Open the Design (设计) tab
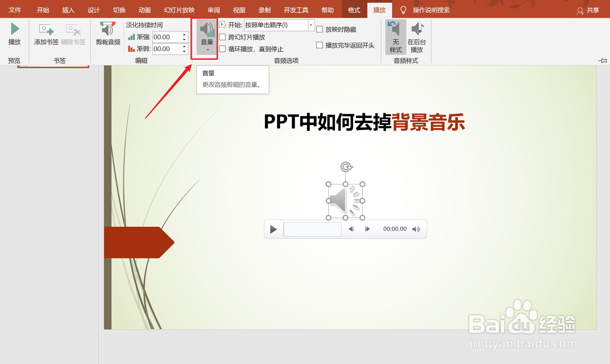 pos(94,10)
